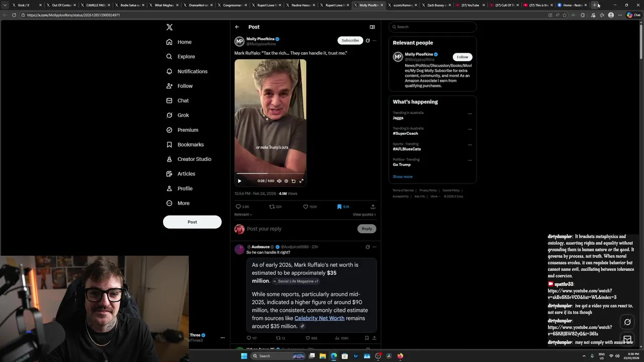Open Grok from the sidebar
This screenshot has height=362, width=644.
pos(178,115)
